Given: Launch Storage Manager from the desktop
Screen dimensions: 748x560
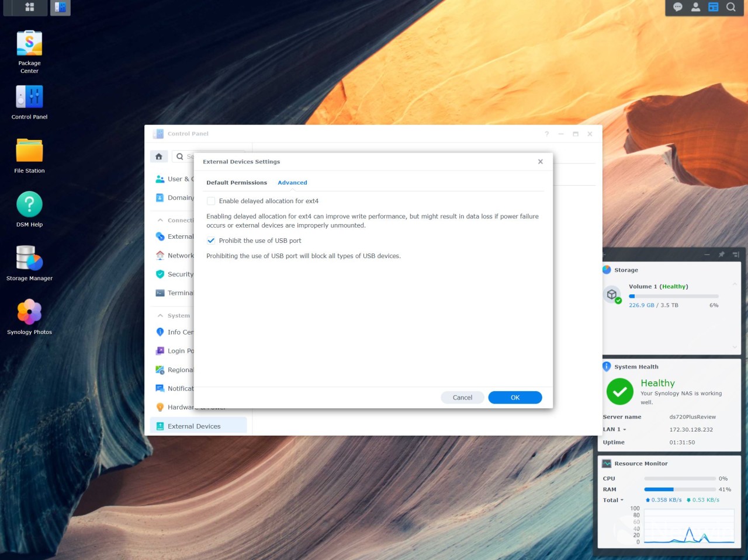Looking at the screenshot, I should pos(29,258).
